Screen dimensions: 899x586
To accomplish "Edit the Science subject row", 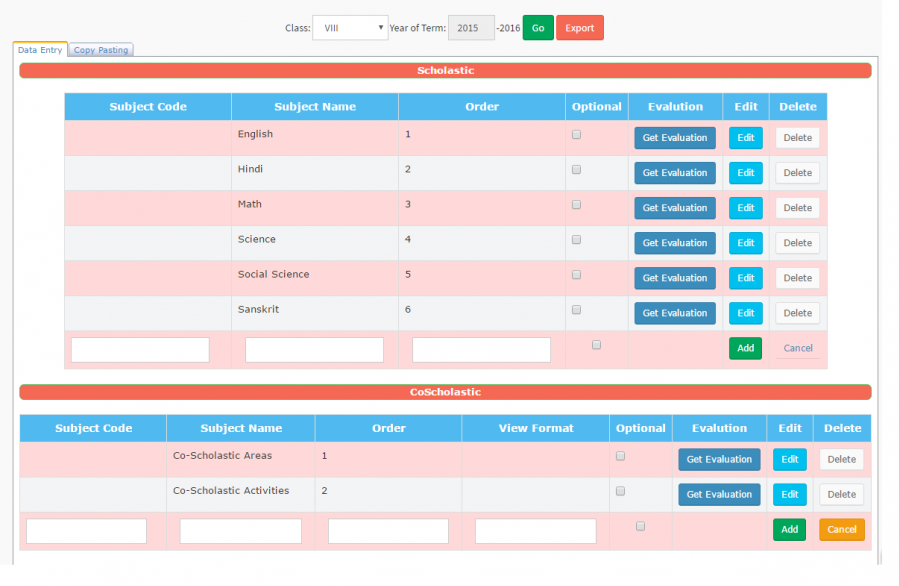I will point(745,243).
